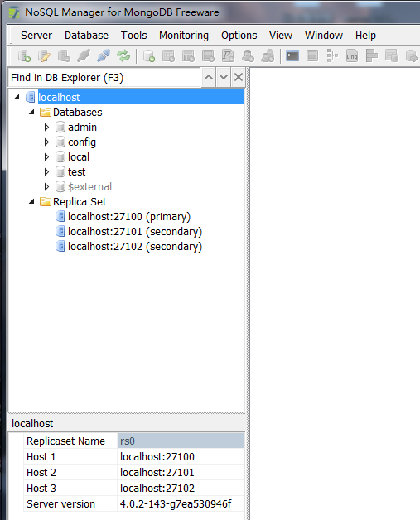Click the find previous up arrow button
Screen dimensions: 420x520
click(209, 77)
